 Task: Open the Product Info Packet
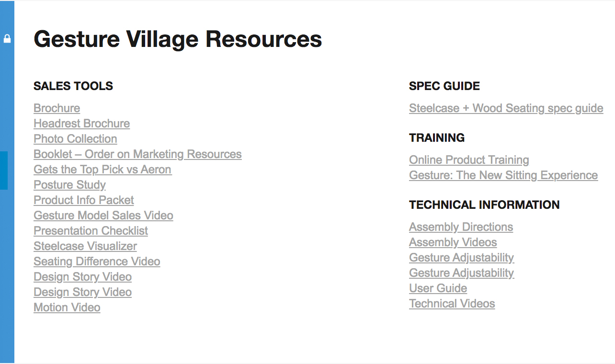pyautogui.click(x=83, y=200)
